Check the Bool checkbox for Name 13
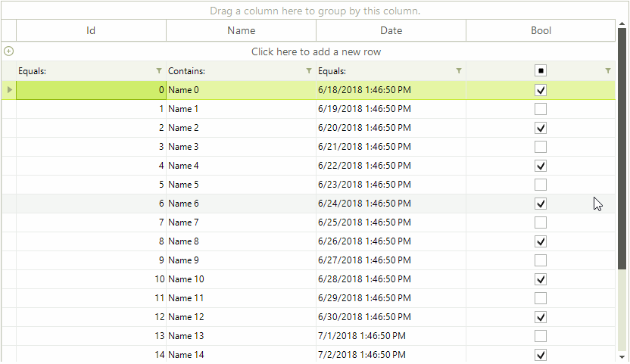This screenshot has width=630, height=364. (x=541, y=336)
